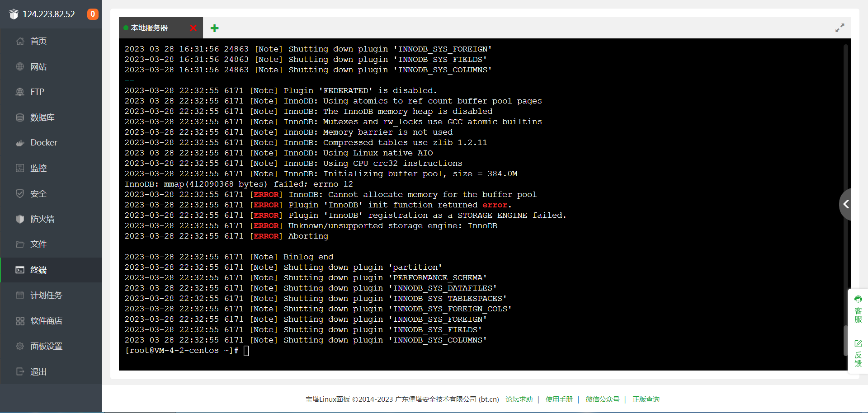Image resolution: width=868 pixels, height=413 pixels.
Task: Open the FTP sidebar icon
Action: click(20, 92)
